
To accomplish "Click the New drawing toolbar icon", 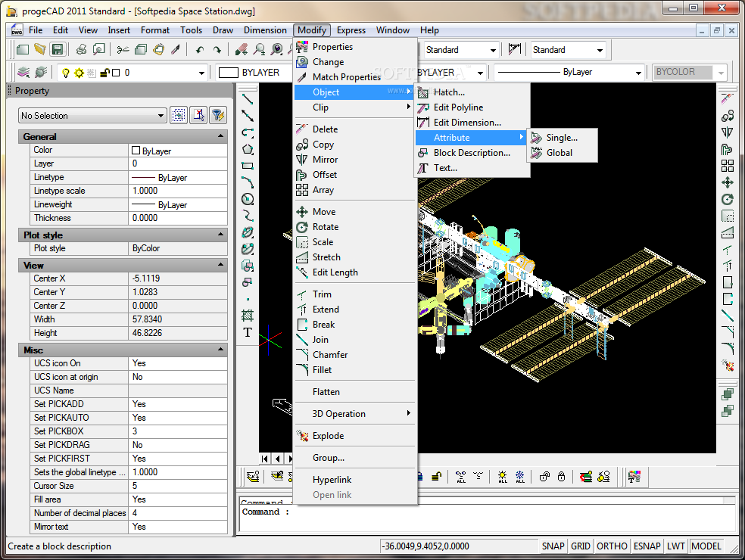I will (22, 49).
